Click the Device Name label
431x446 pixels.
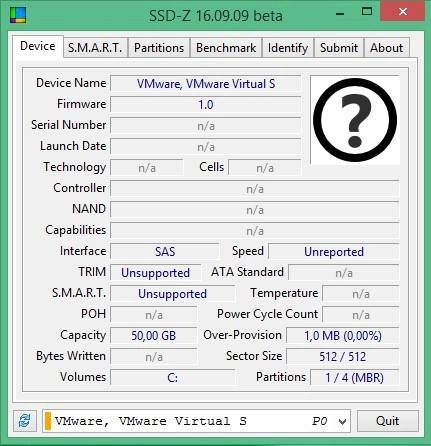coord(71,83)
